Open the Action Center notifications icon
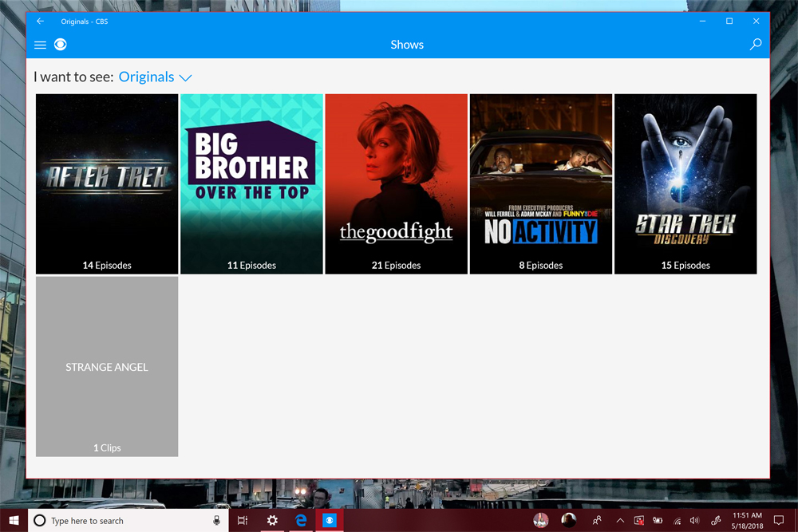The height and width of the screenshot is (532, 798). (779, 520)
